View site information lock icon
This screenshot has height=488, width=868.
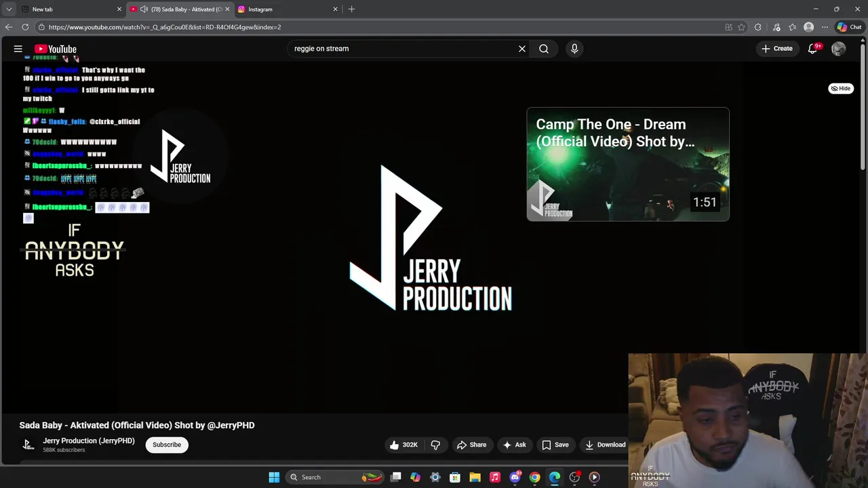point(41,27)
